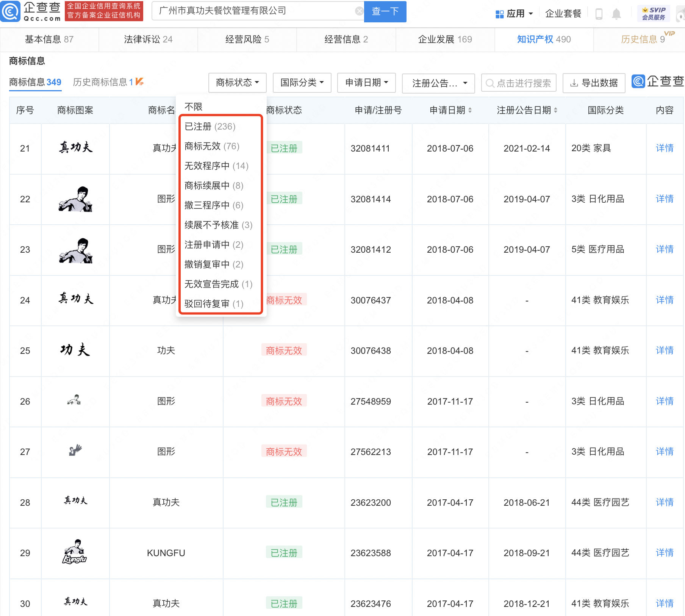Open 真功夫 trademark image in row 28
The image size is (685, 616).
pyautogui.click(x=76, y=501)
